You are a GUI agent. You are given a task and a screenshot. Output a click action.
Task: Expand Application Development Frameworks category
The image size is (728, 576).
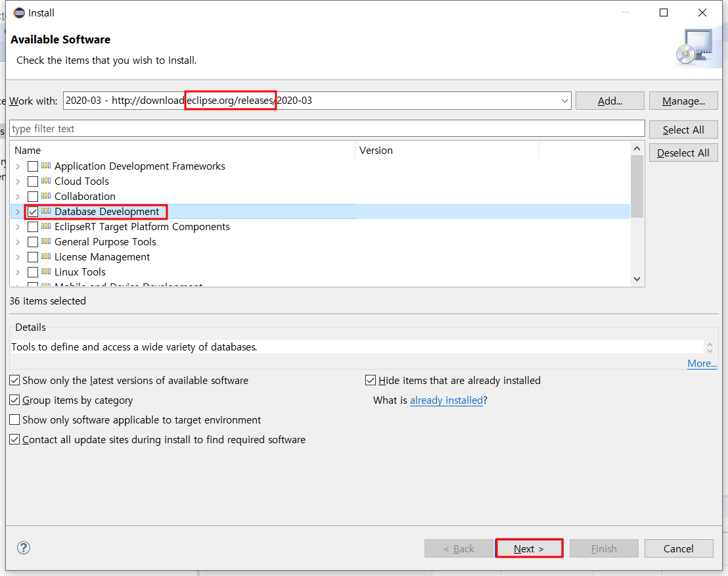click(18, 166)
